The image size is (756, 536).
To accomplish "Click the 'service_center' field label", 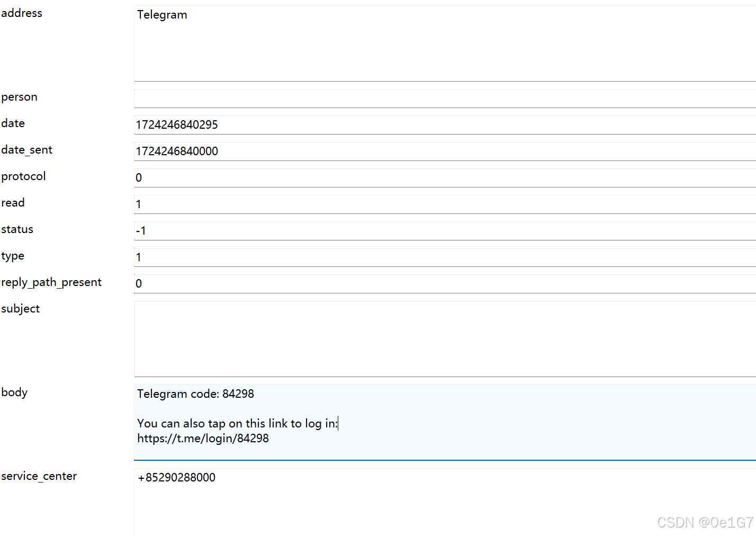I will coord(39,476).
